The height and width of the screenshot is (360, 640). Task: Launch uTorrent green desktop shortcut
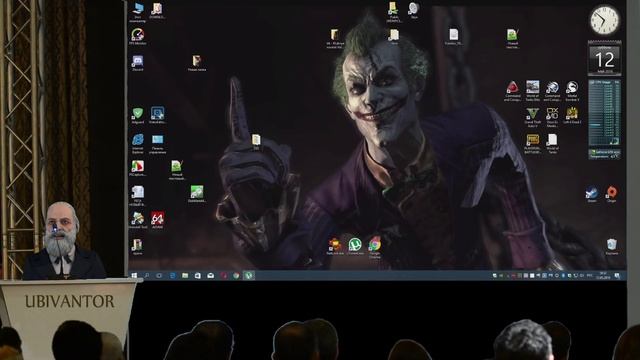355,245
